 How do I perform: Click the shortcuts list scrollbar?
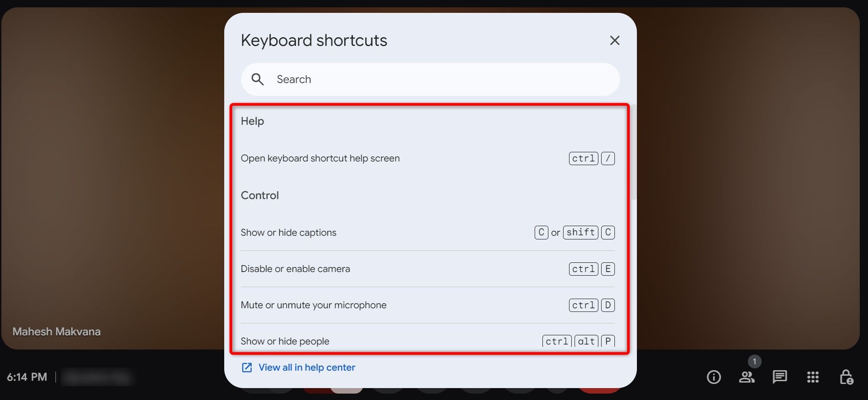pyautogui.click(x=634, y=151)
